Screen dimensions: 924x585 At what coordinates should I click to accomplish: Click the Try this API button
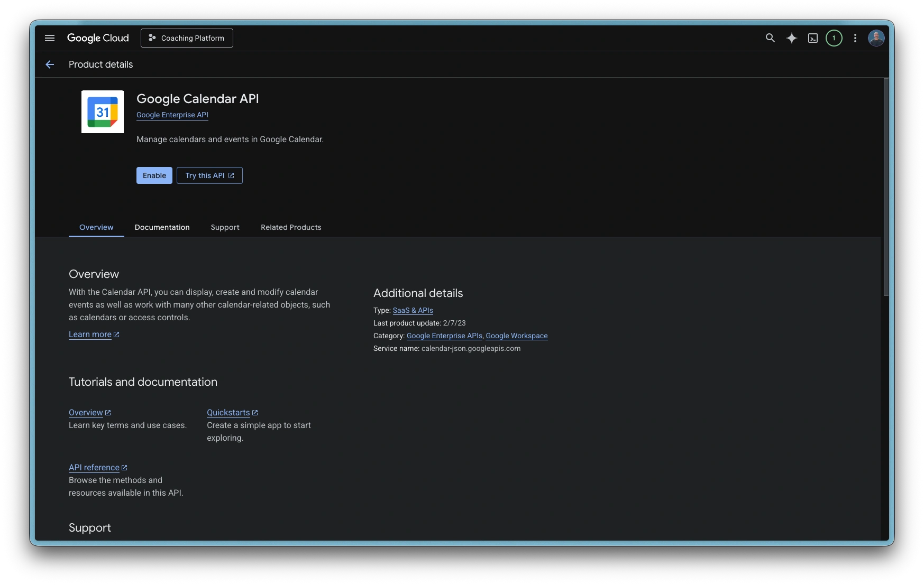click(209, 175)
